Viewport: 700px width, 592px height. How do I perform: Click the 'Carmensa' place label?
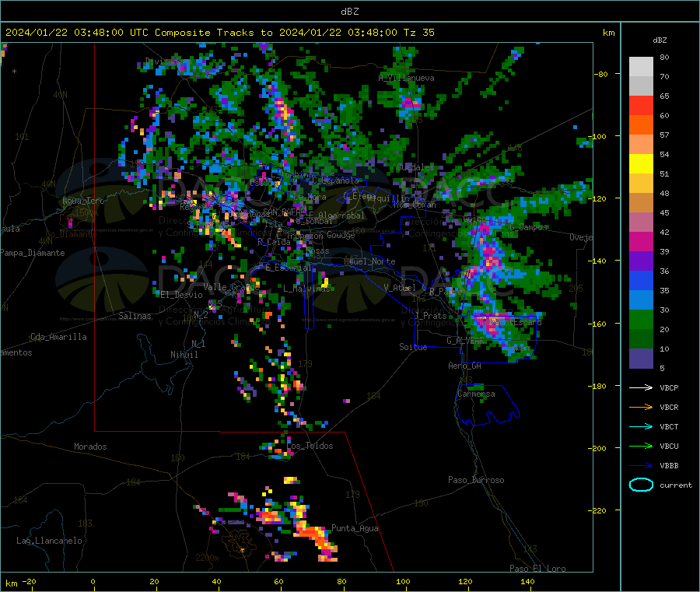coord(476,394)
